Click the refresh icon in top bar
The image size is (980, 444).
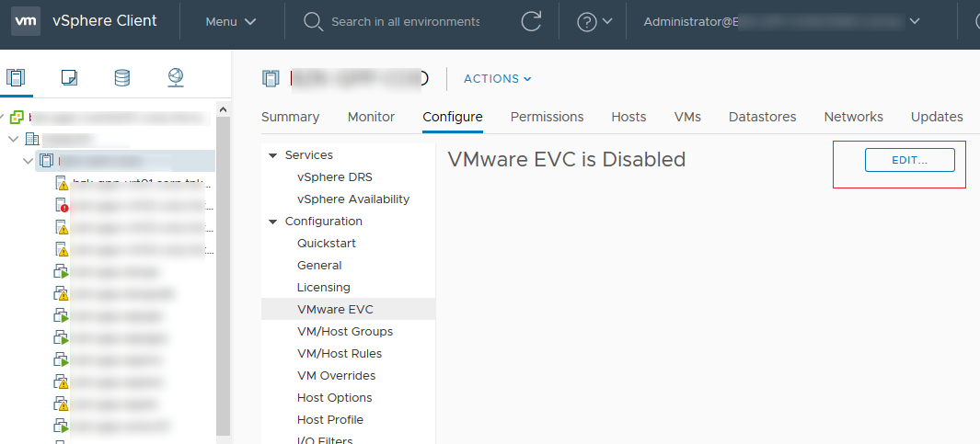[x=531, y=21]
